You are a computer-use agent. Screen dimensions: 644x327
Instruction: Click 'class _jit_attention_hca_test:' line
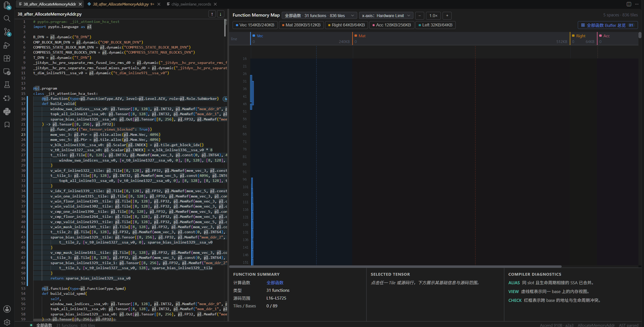tap(65, 94)
